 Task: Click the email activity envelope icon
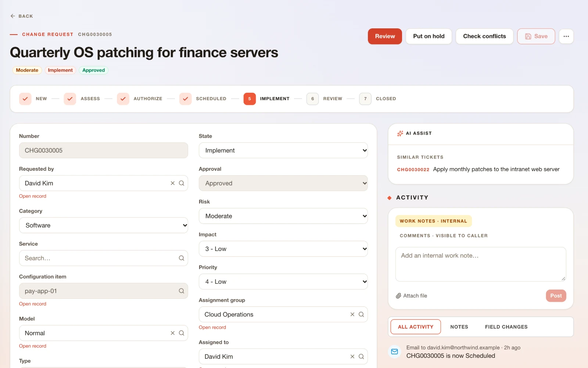coord(394,352)
